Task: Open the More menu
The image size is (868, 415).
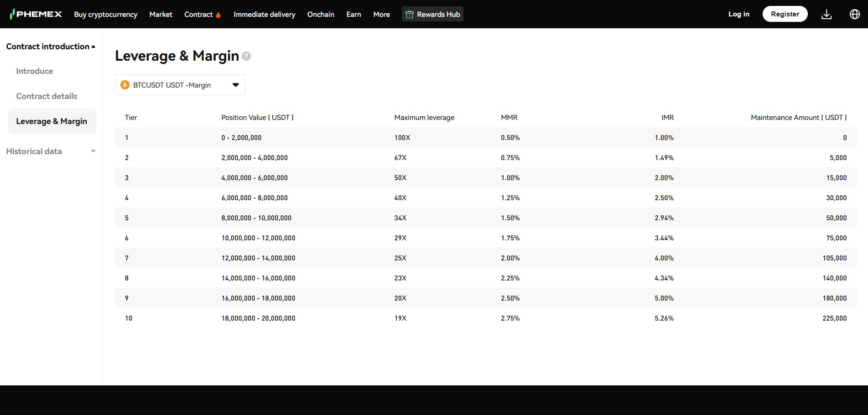Action: pos(381,14)
